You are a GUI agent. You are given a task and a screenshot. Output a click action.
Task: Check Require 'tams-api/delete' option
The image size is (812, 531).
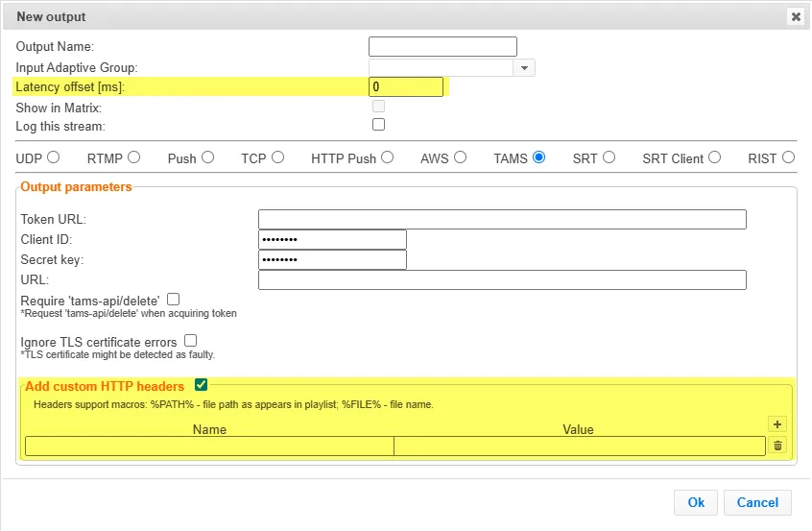(x=174, y=300)
